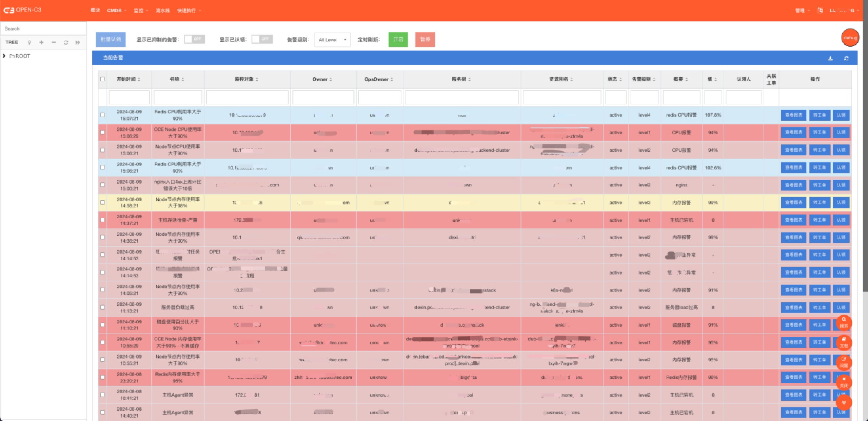This screenshot has height=421, width=868.
Task: Expand the ROOT tree node
Action: pos(4,56)
